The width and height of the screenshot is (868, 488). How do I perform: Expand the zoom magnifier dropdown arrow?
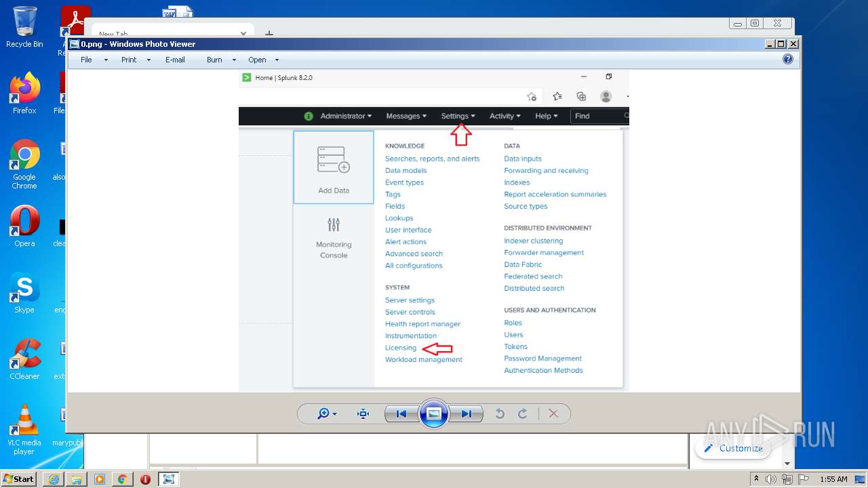click(335, 414)
